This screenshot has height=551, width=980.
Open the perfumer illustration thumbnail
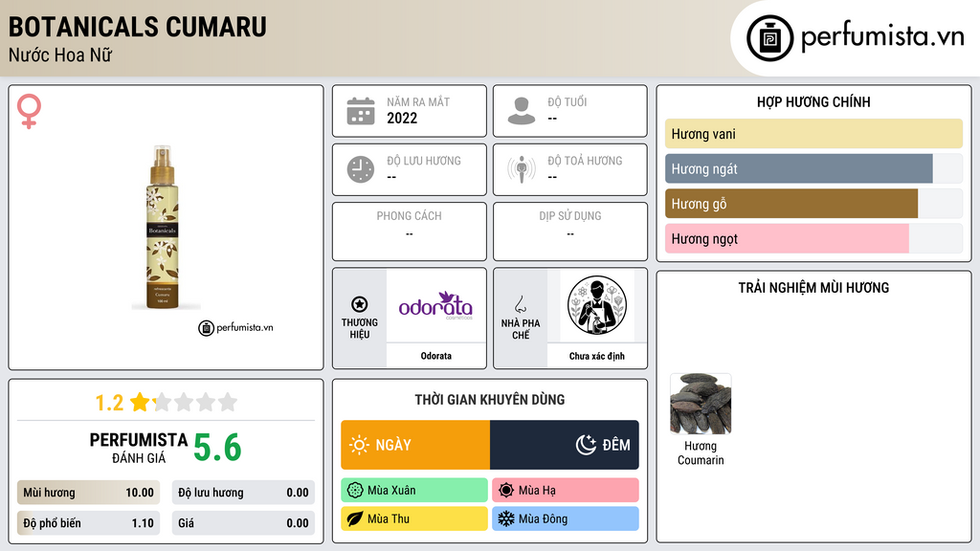597,305
